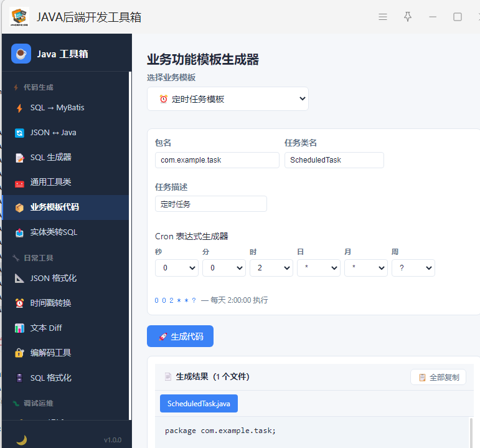The width and height of the screenshot is (480, 448).
Task: Open JSON ↔ Java converter
Action: pos(65,133)
